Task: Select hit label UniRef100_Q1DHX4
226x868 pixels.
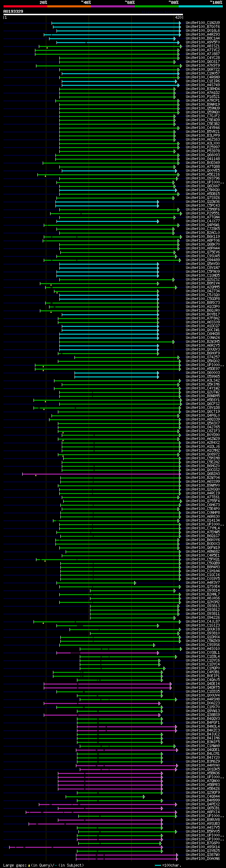Action: (x=203, y=637)
